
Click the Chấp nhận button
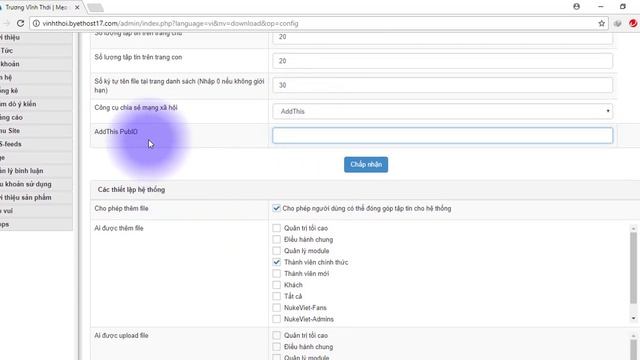click(x=366, y=164)
